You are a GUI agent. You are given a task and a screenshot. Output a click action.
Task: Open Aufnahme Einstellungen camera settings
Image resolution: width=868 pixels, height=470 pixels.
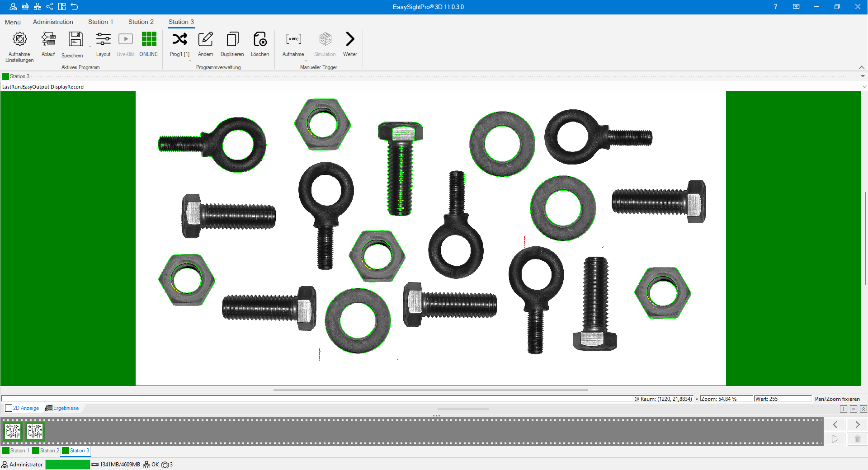(19, 40)
